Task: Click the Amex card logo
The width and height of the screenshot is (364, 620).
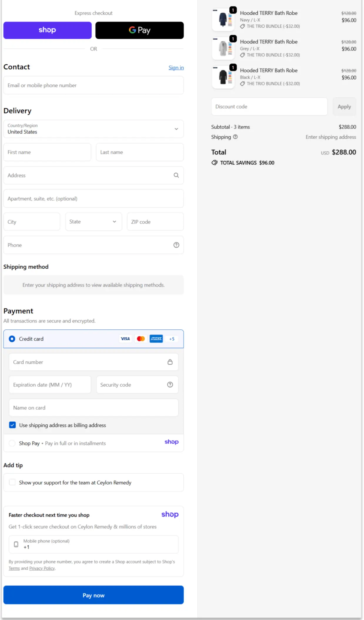Action: (156, 339)
